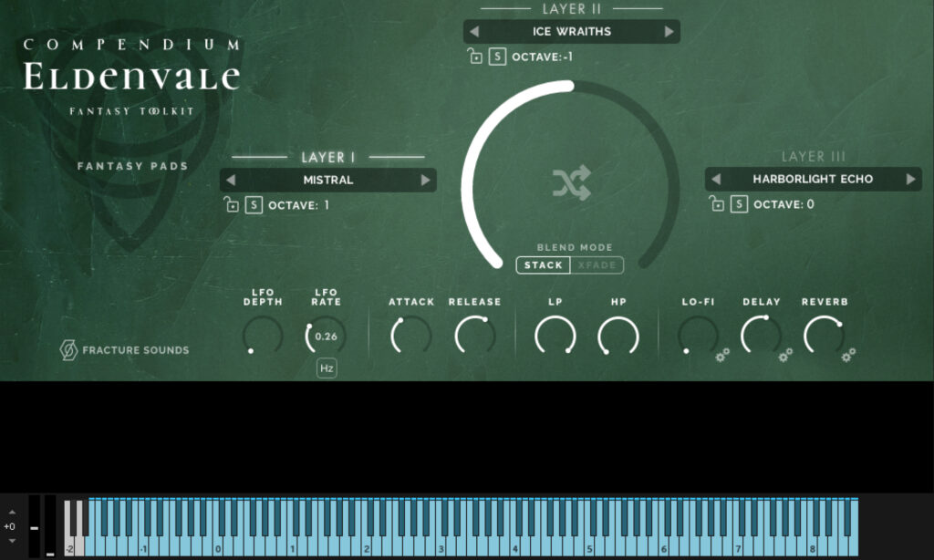Click the randomize shuffle icon in the center
934x560 pixels.
point(570,181)
